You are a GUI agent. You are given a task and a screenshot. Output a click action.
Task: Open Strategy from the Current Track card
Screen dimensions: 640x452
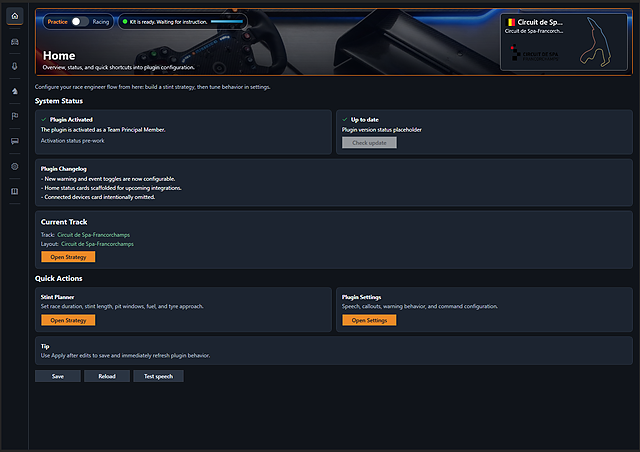tap(68, 257)
